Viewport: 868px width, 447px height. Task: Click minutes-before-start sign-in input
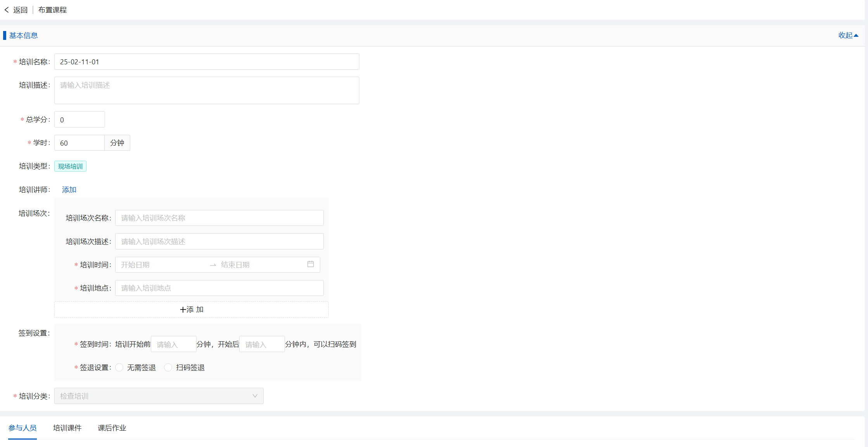pyautogui.click(x=173, y=344)
